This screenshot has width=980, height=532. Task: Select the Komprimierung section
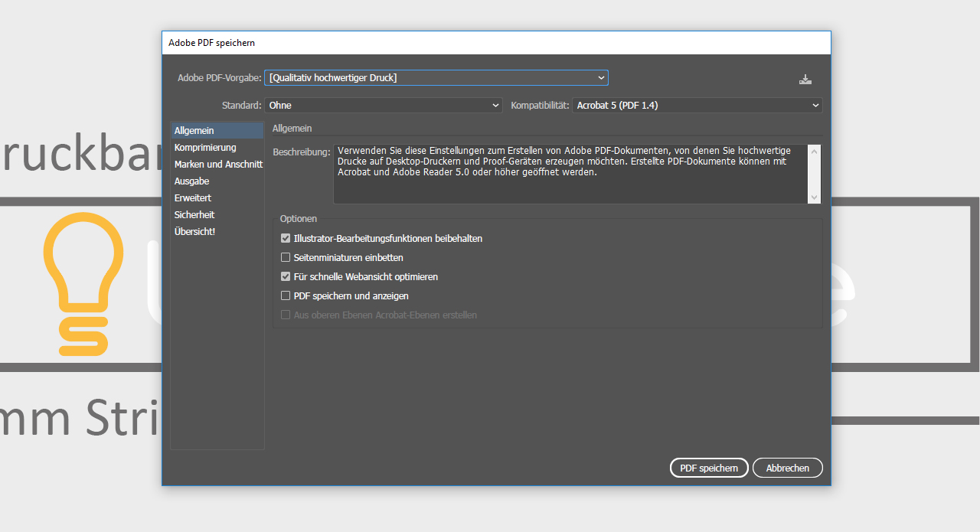pos(205,148)
